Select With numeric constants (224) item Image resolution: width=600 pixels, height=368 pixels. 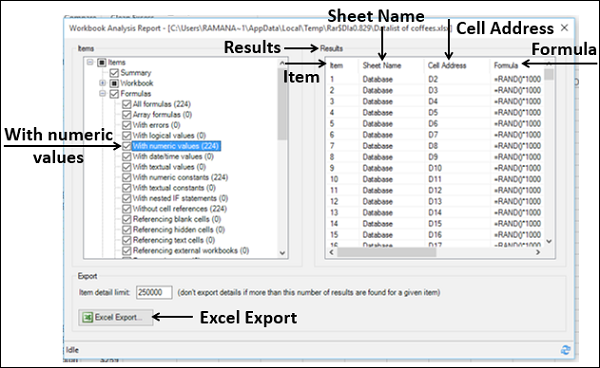180,177
